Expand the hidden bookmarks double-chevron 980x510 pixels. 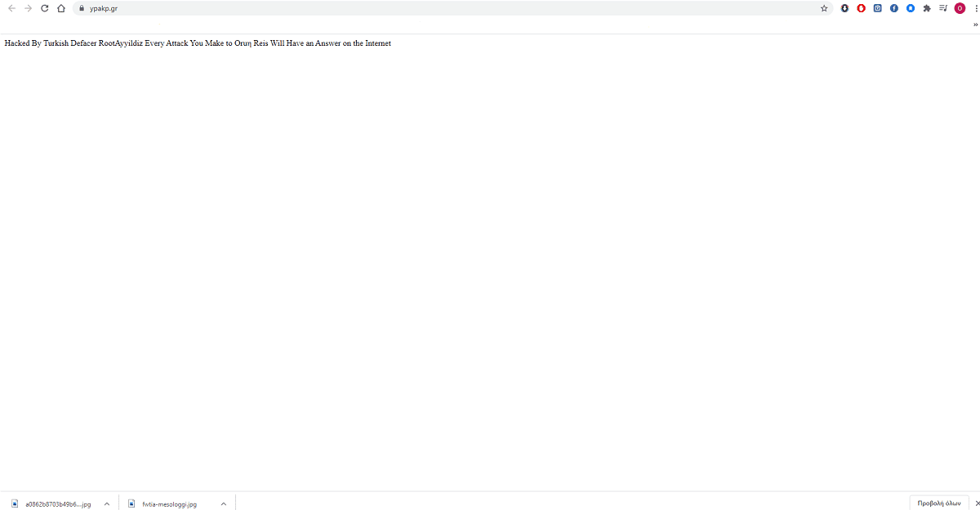coord(975,25)
